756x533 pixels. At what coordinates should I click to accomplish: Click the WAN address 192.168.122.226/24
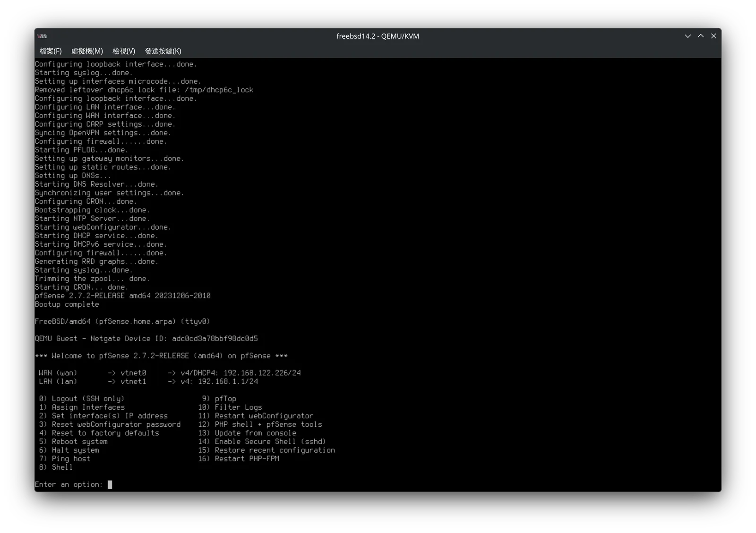pyautogui.click(x=262, y=373)
